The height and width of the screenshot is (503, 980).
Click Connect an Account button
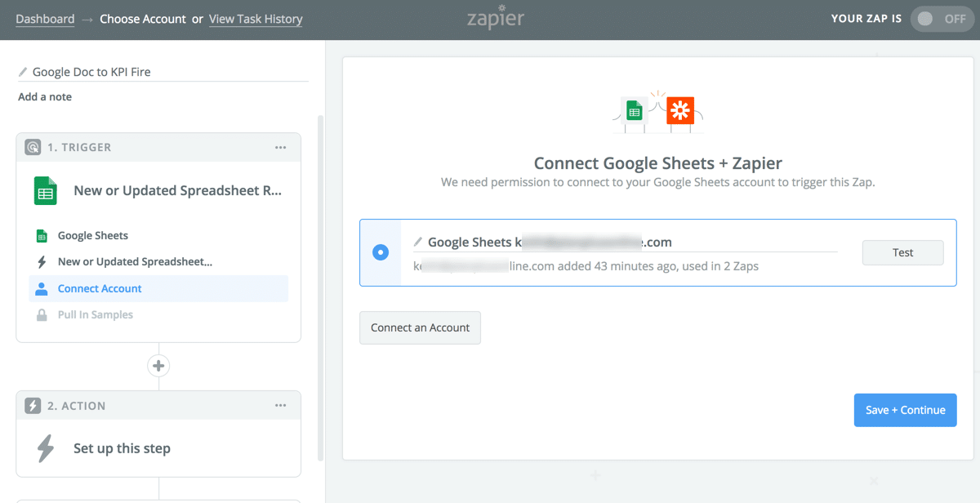click(x=420, y=327)
